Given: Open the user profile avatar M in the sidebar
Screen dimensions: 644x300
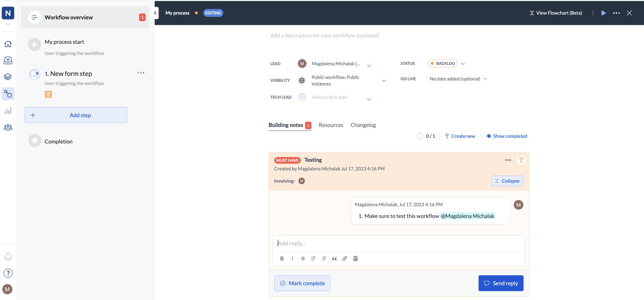Looking at the screenshot, I should point(7,289).
